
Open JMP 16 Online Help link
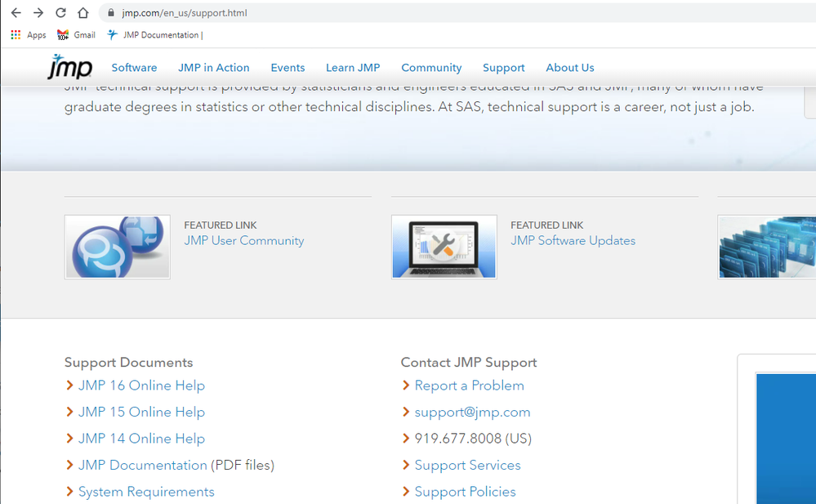coord(141,386)
